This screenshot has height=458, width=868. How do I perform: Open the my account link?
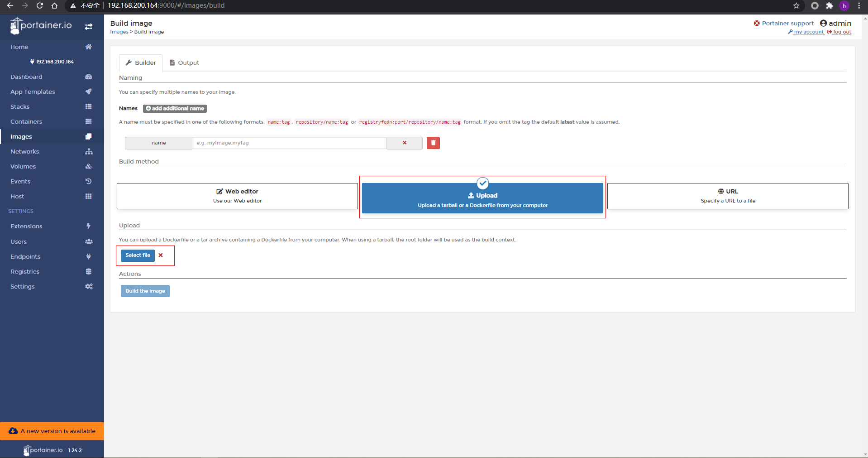click(806, 32)
